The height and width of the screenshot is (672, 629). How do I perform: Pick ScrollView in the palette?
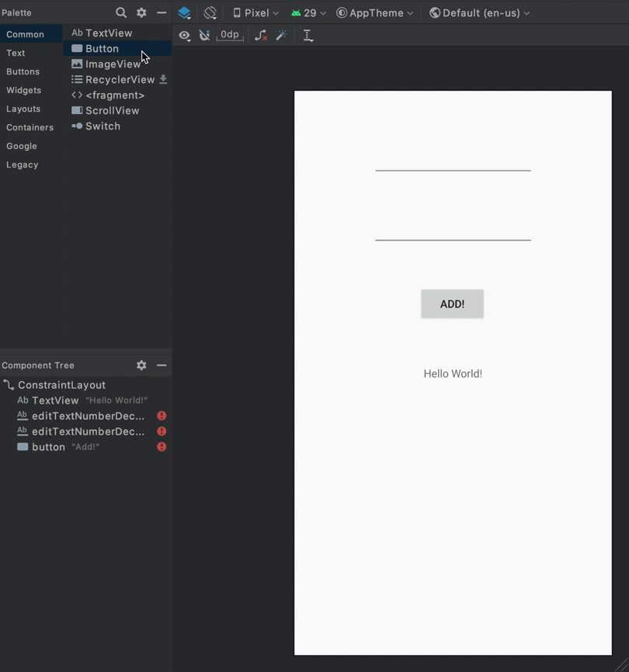[117, 110]
